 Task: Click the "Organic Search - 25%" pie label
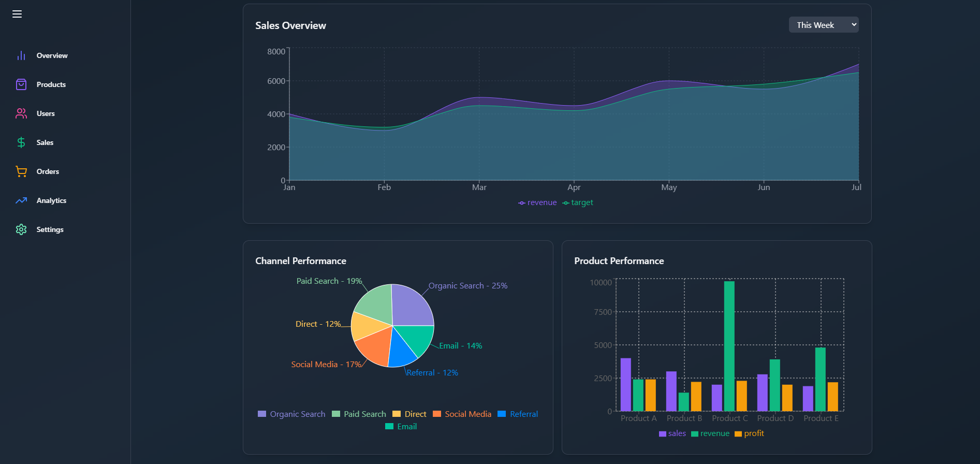[468, 286]
